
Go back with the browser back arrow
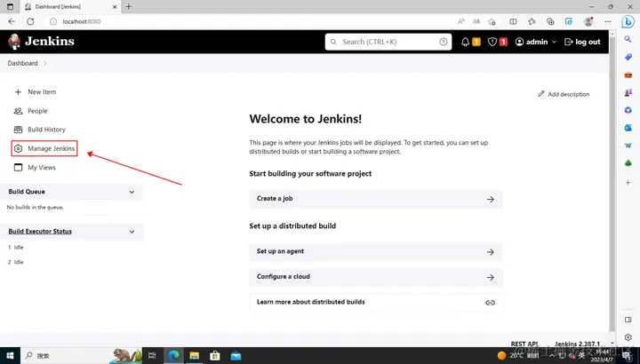click(x=12, y=21)
